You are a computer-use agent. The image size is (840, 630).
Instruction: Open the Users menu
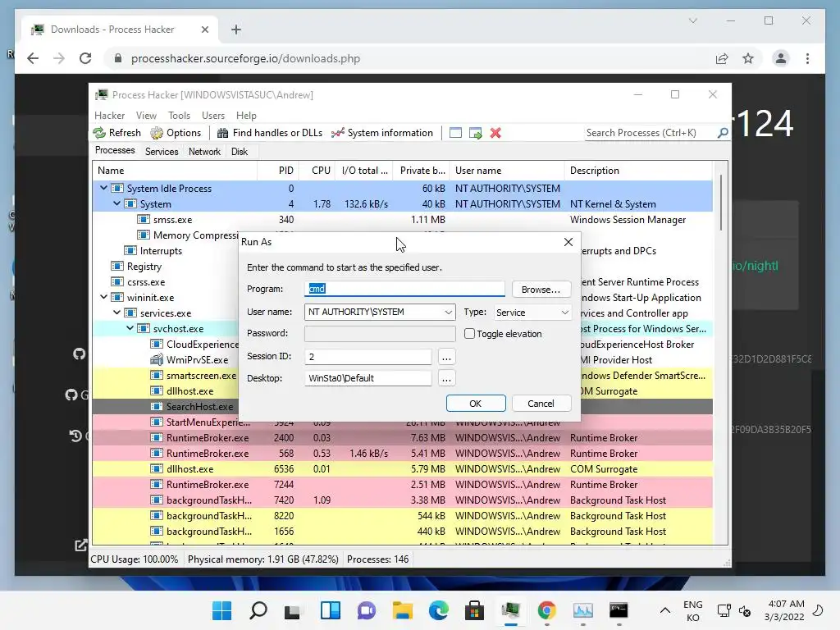click(213, 115)
